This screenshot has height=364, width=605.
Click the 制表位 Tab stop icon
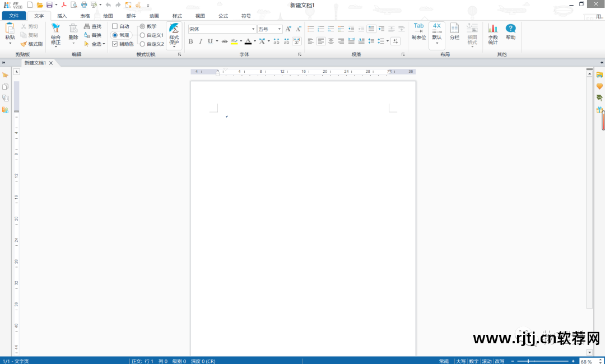tap(418, 32)
